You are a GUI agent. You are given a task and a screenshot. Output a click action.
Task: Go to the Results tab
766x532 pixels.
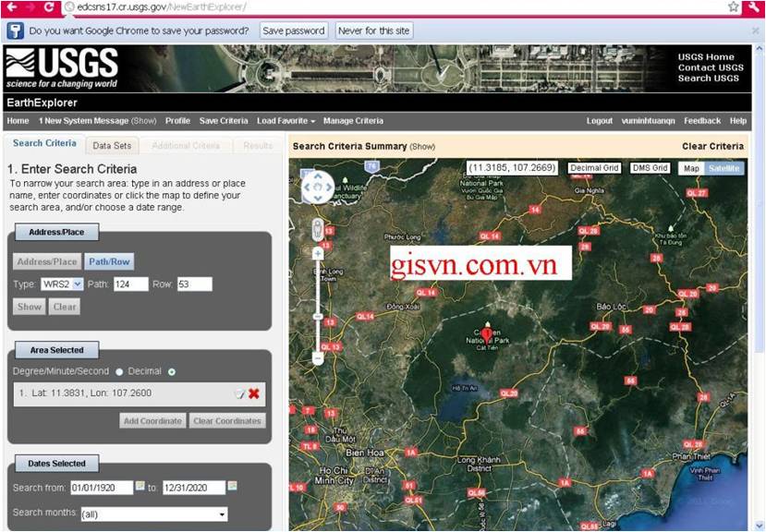[x=258, y=146]
